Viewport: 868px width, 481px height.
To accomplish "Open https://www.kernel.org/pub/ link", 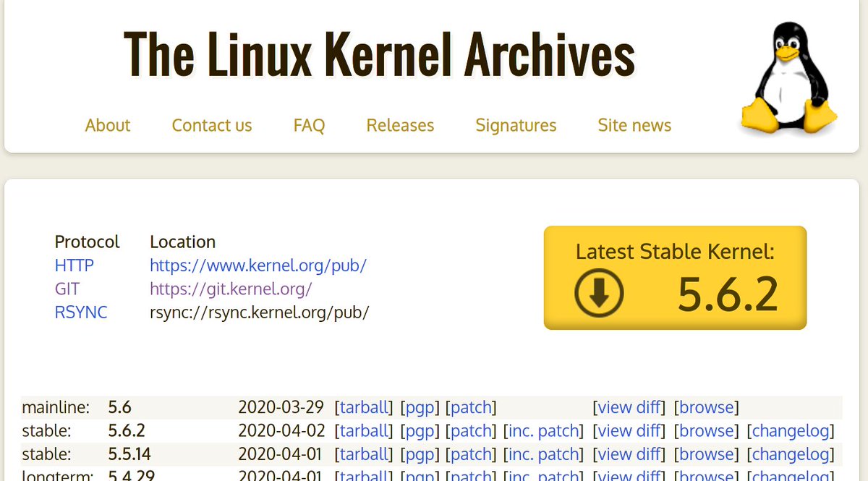I will point(258,265).
